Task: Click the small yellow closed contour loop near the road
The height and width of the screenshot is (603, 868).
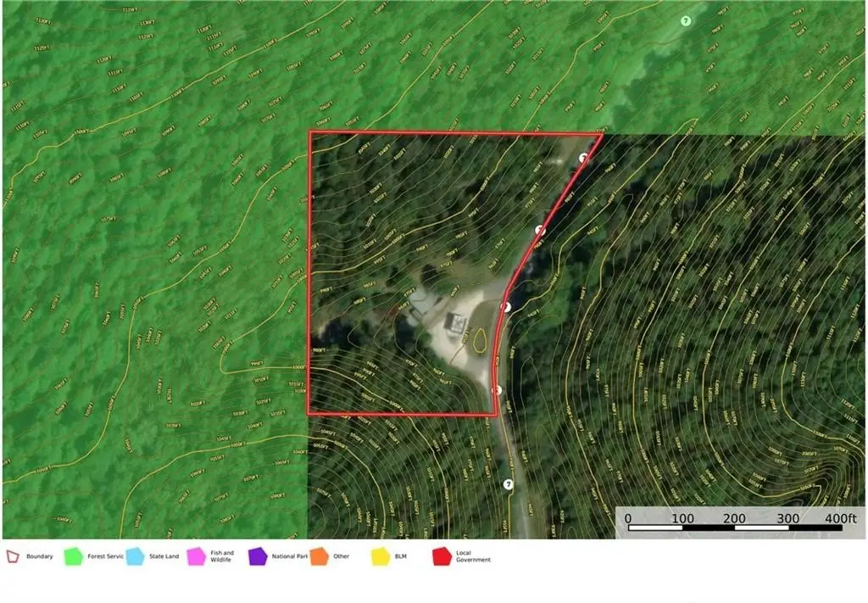Action: tap(480, 340)
